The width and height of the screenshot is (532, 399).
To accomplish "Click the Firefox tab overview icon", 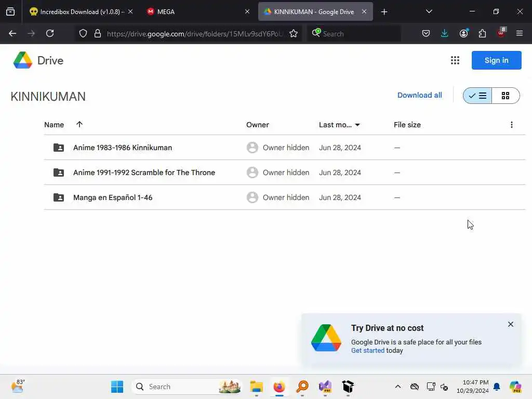I will 10,11.
